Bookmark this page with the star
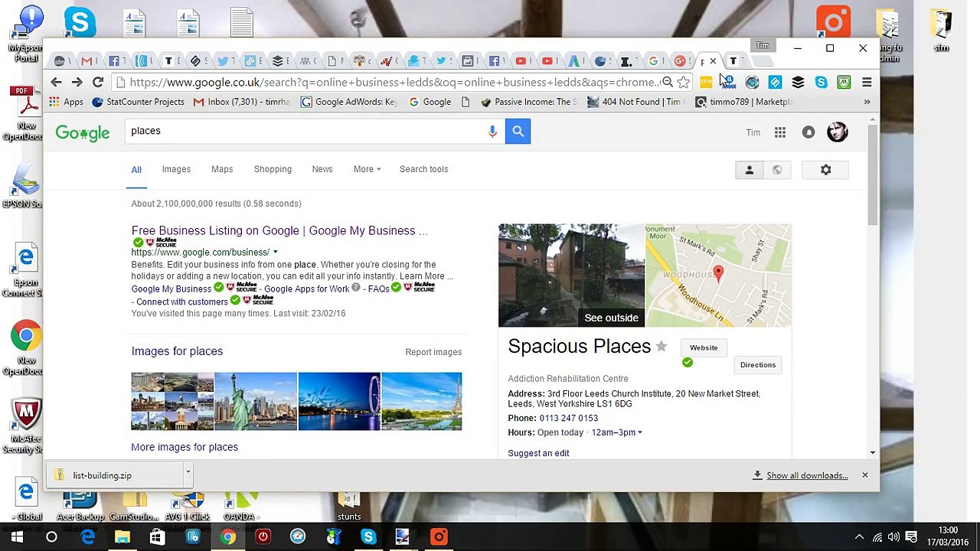The height and width of the screenshot is (551, 980). coord(683,82)
